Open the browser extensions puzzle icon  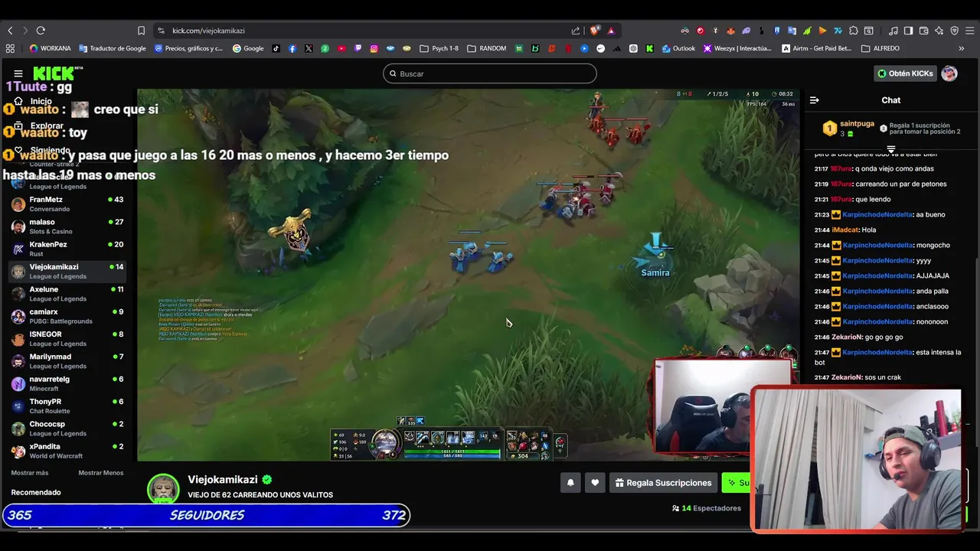coord(854,31)
